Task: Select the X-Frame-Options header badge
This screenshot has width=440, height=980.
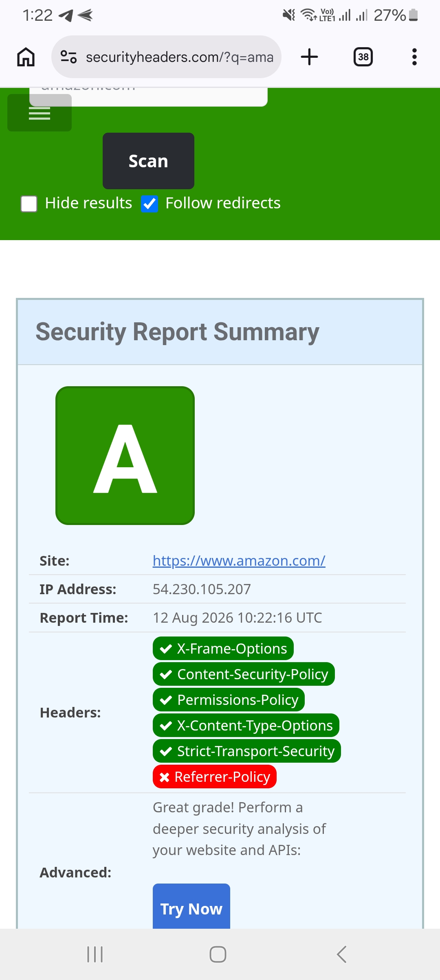Action: pos(223,648)
